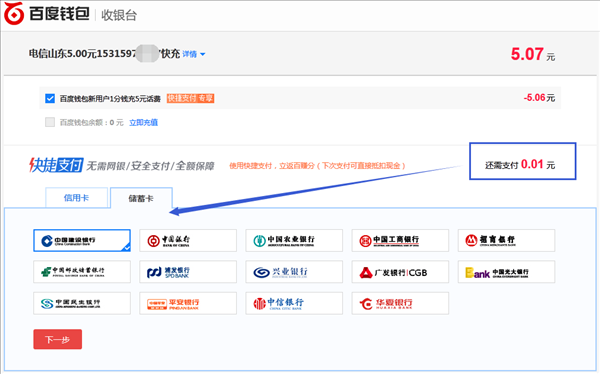Click the red 下一步 button

point(57,339)
